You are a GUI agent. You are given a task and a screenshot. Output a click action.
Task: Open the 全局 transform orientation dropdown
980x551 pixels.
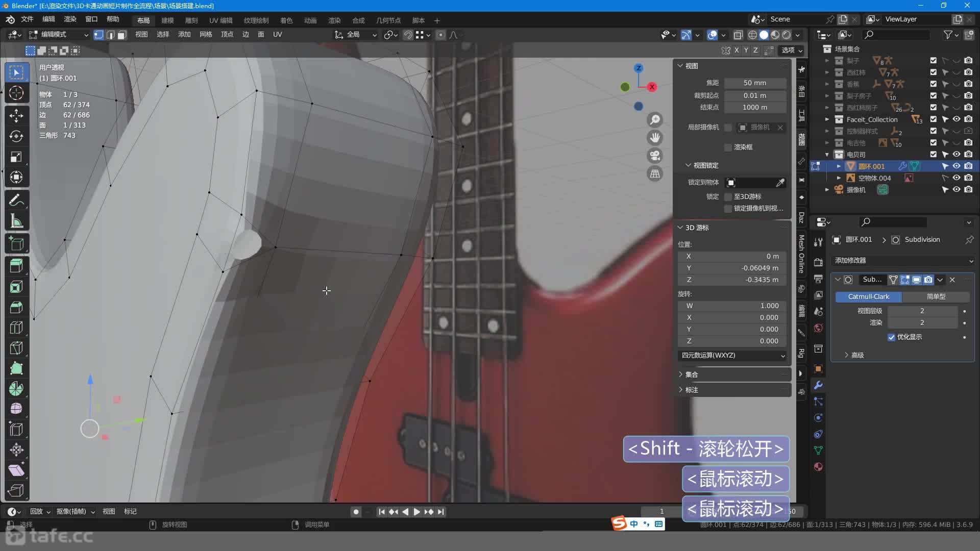(x=356, y=35)
